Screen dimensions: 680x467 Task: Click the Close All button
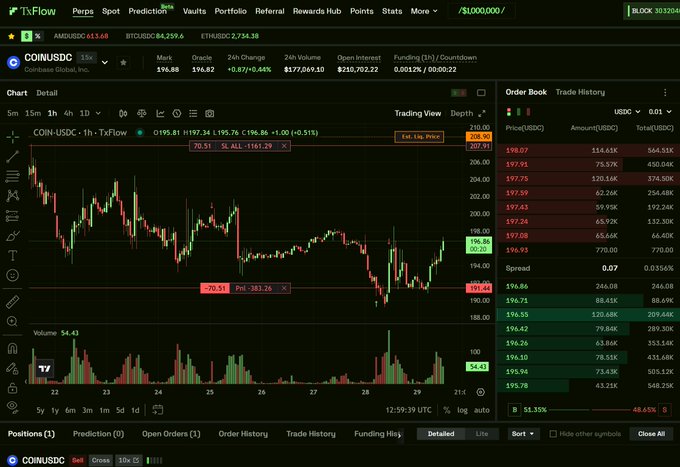pos(651,434)
